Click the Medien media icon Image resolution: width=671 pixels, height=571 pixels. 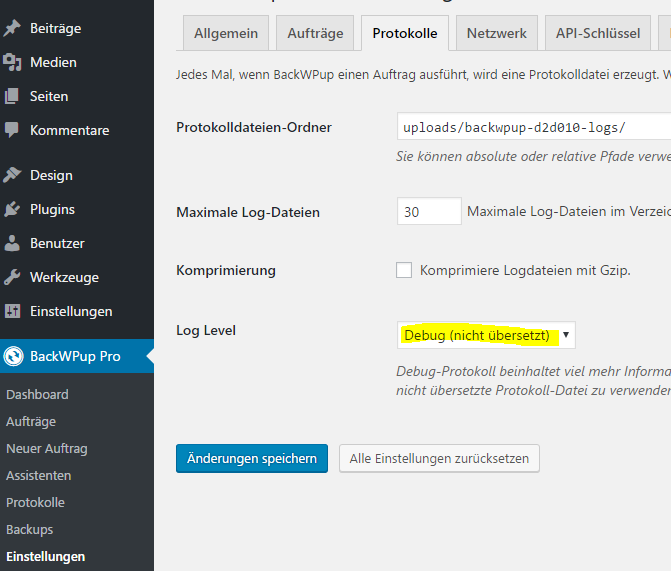coord(12,62)
